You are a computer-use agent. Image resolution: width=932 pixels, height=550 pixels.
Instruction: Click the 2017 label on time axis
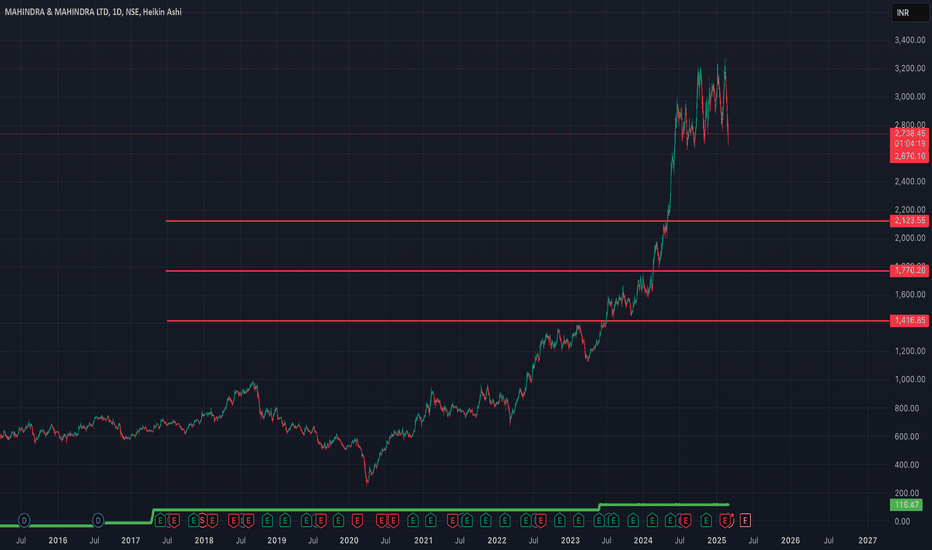(130, 540)
